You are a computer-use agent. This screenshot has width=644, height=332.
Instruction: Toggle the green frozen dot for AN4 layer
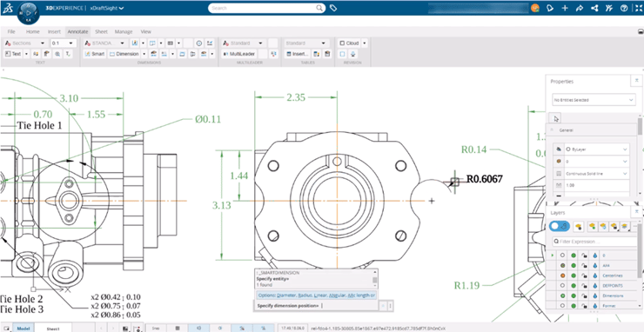coord(574,266)
